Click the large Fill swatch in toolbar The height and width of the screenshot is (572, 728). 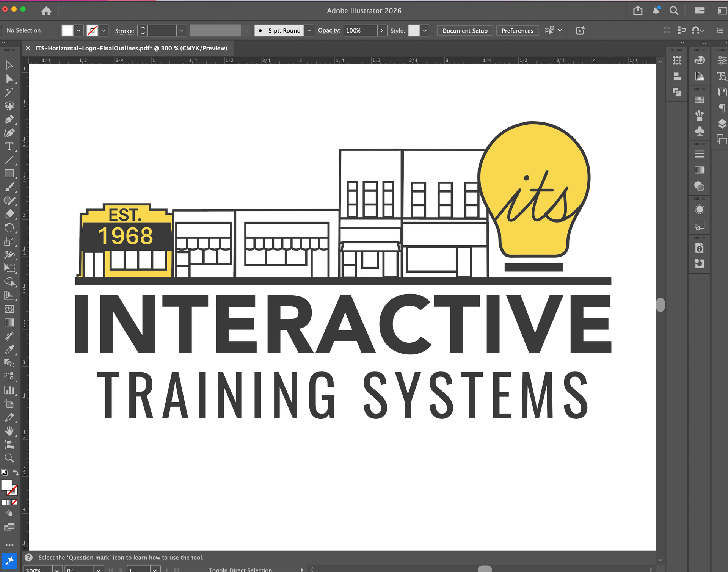tap(6, 485)
